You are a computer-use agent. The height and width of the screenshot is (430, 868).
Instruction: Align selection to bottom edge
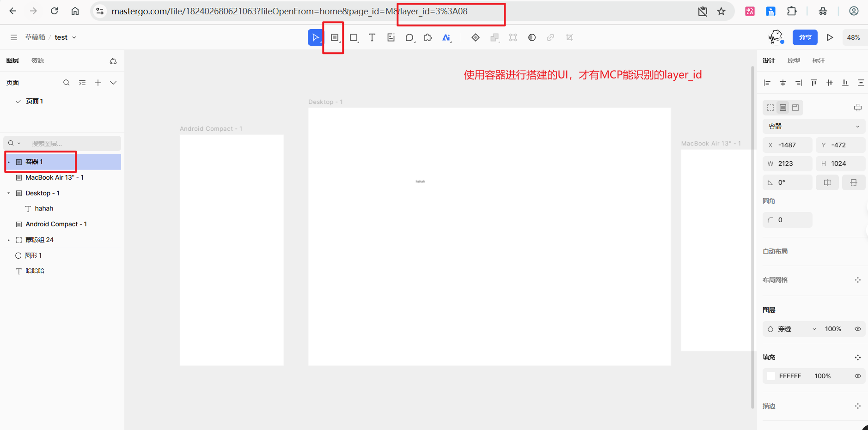click(x=845, y=83)
